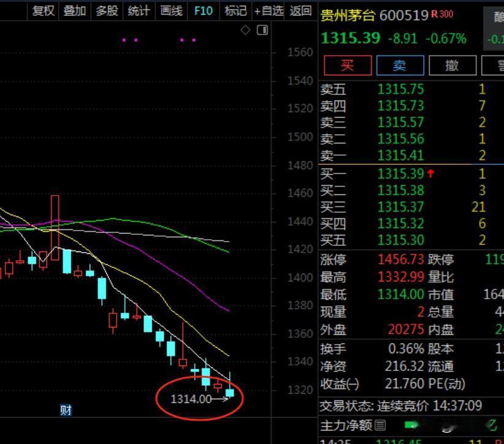Click 收益(一) value 21.760
Screen dimensions: 504x444
point(405,383)
